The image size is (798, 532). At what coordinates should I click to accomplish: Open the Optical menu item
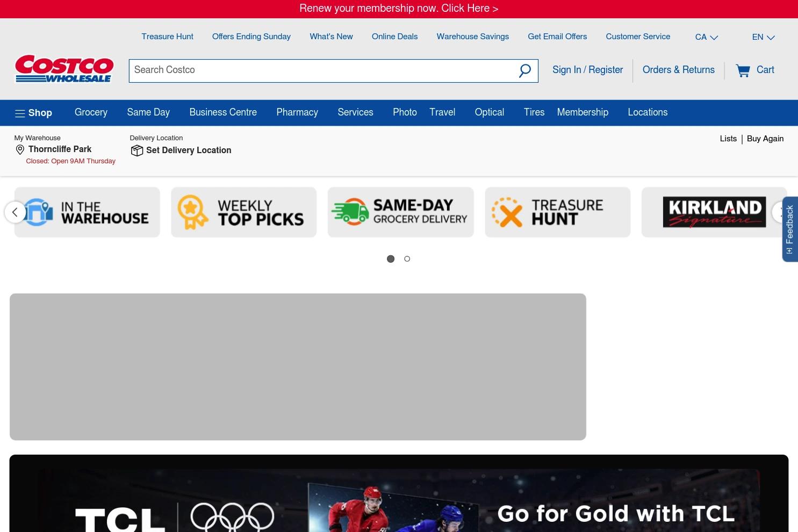click(x=490, y=112)
